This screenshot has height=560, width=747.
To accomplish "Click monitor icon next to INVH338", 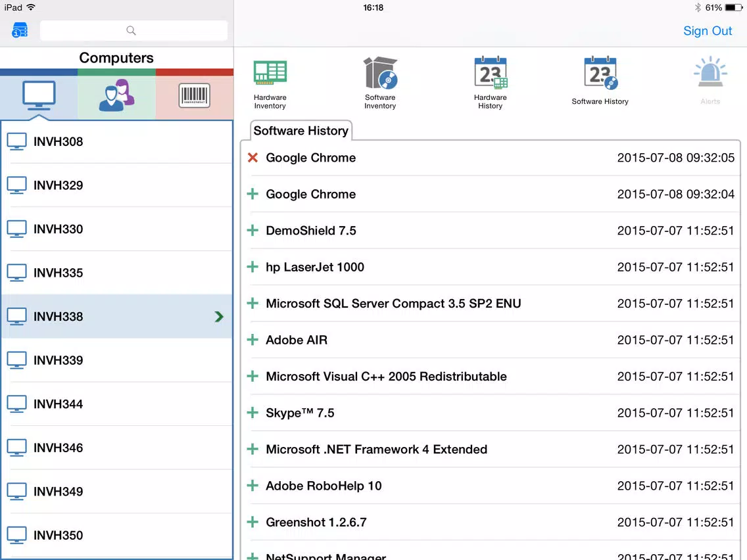I will tap(16, 317).
